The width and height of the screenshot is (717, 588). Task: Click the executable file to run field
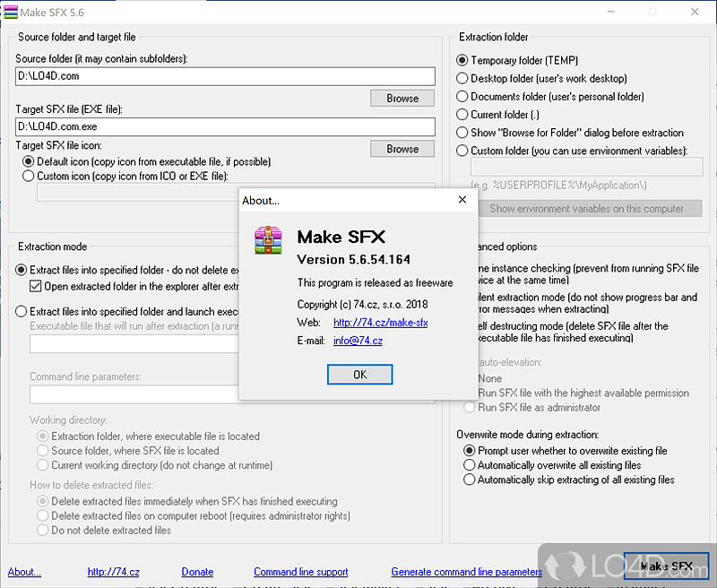134,344
